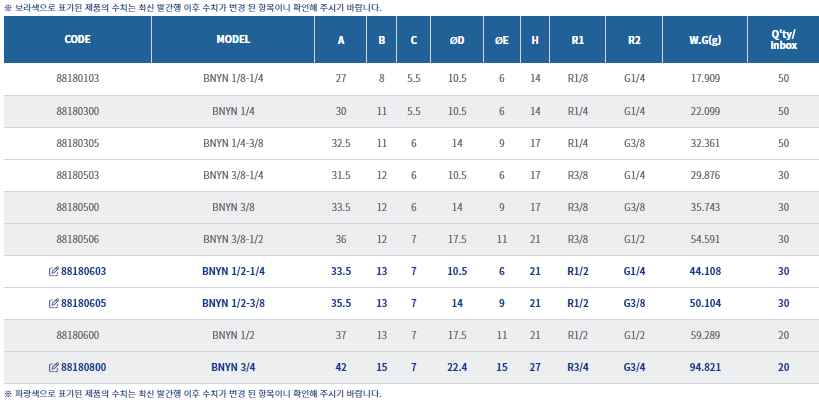
Task: Select the BNYN 1/4-3/8 model row
Action: coord(233,143)
